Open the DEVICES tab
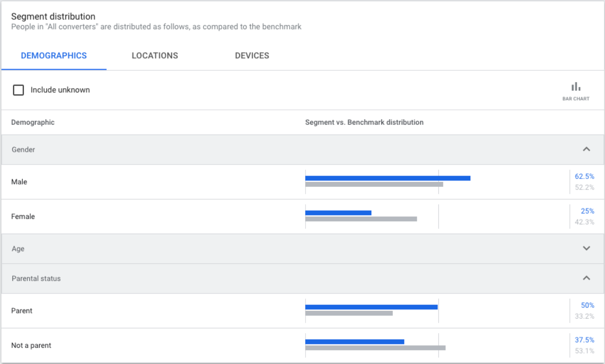 [252, 55]
